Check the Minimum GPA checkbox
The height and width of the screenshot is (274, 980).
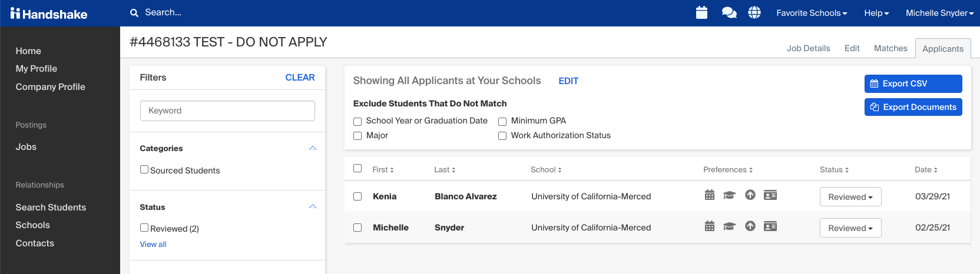click(502, 122)
